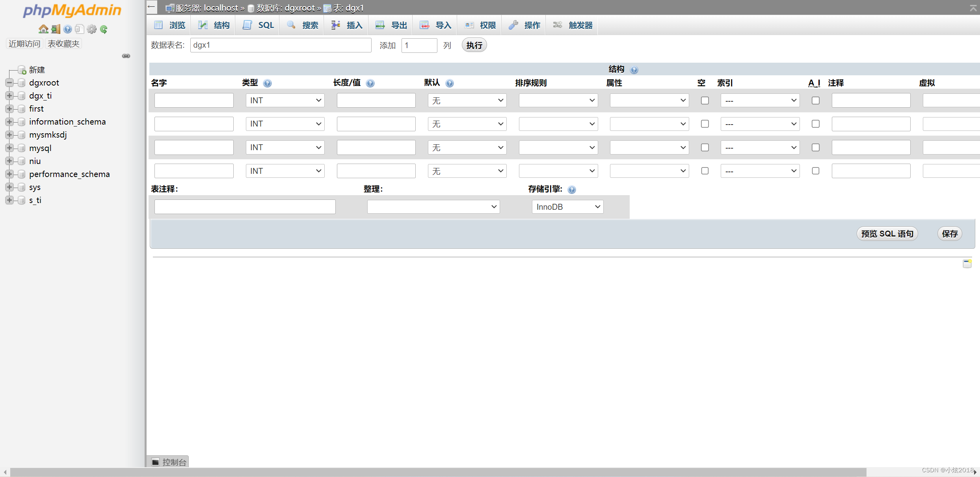Open the first row INT type dropdown
The height and width of the screenshot is (477, 980).
pyautogui.click(x=285, y=101)
